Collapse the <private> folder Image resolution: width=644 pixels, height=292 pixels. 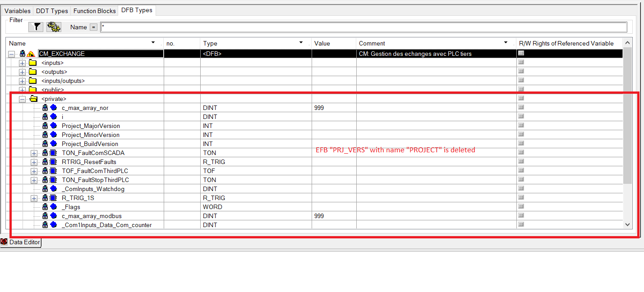22,99
